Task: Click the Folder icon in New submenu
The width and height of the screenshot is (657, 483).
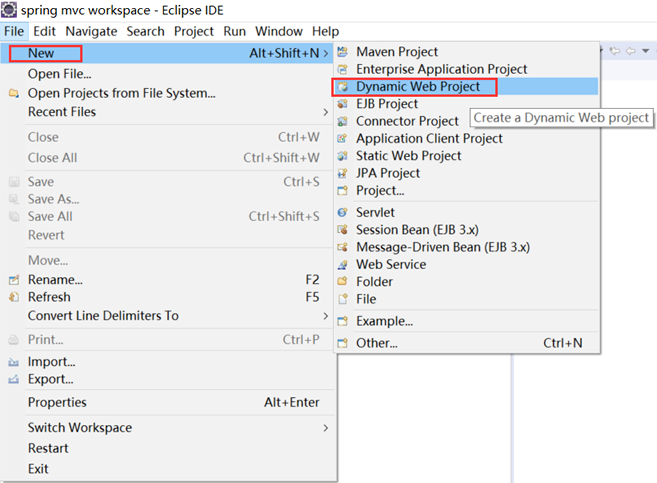Action: click(343, 282)
